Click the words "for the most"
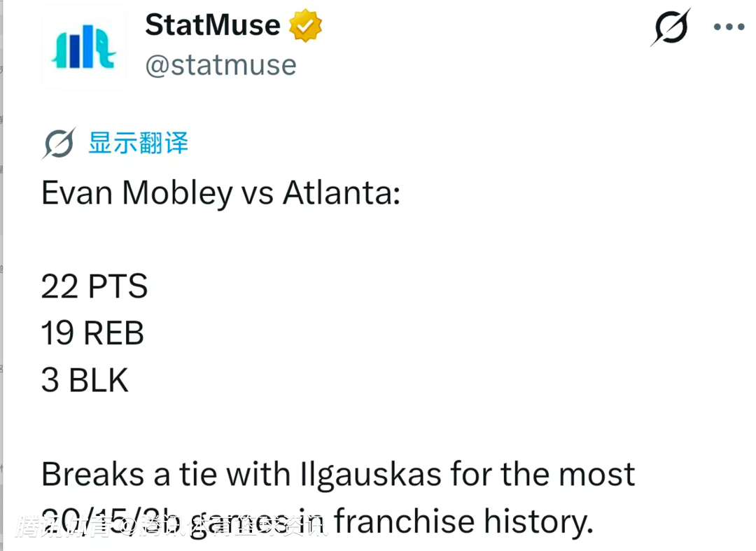This screenshot has height=551, width=756. [543, 475]
